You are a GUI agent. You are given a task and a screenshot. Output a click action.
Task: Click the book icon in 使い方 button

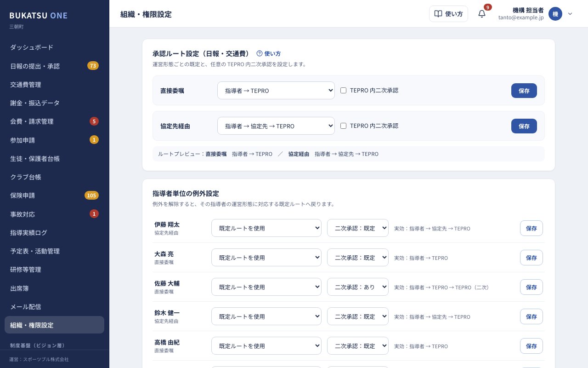click(438, 14)
